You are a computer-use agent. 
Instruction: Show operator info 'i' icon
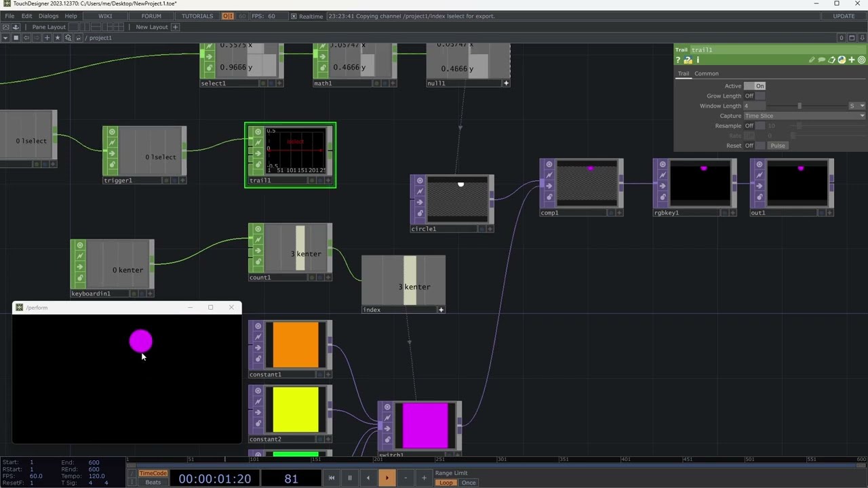(698, 60)
